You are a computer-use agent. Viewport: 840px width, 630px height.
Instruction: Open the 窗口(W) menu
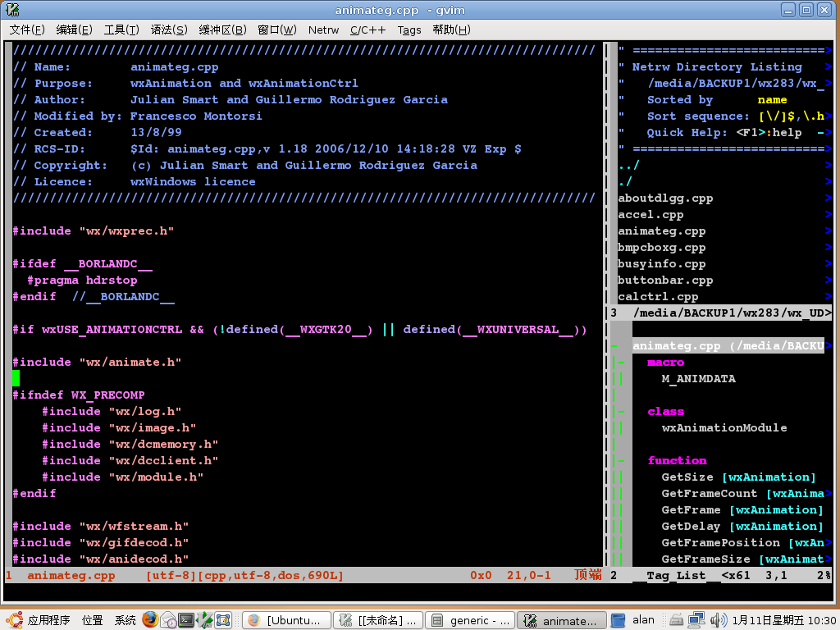[x=277, y=30]
